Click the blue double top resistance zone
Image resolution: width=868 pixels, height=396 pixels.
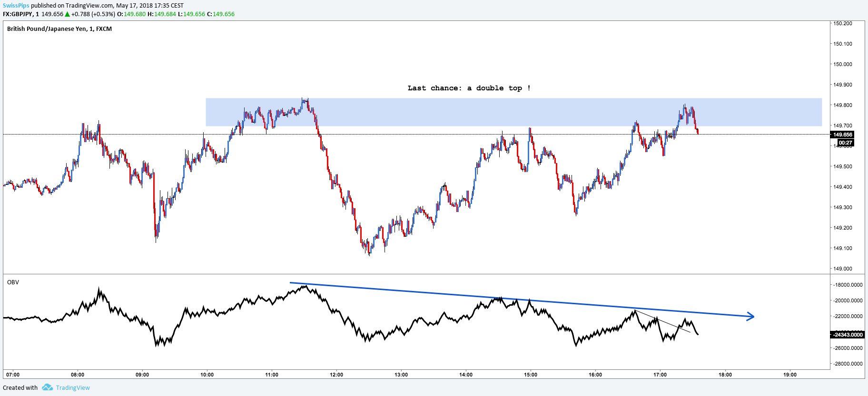point(514,112)
